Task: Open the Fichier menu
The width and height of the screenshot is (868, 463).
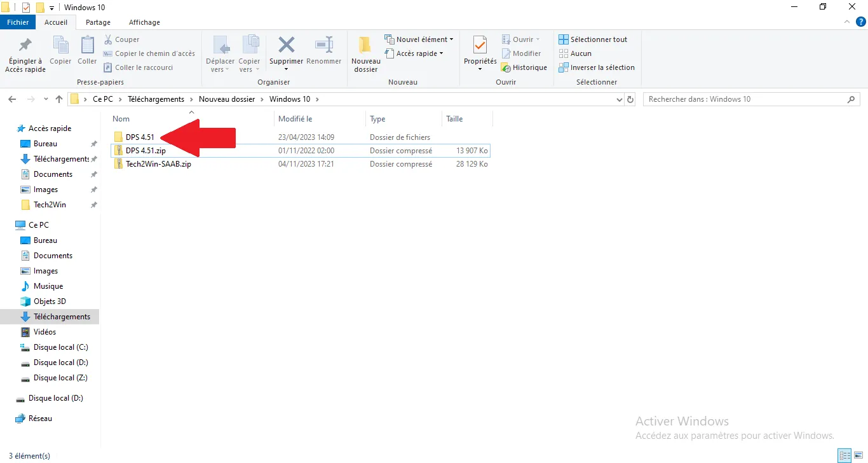Action: pos(18,22)
